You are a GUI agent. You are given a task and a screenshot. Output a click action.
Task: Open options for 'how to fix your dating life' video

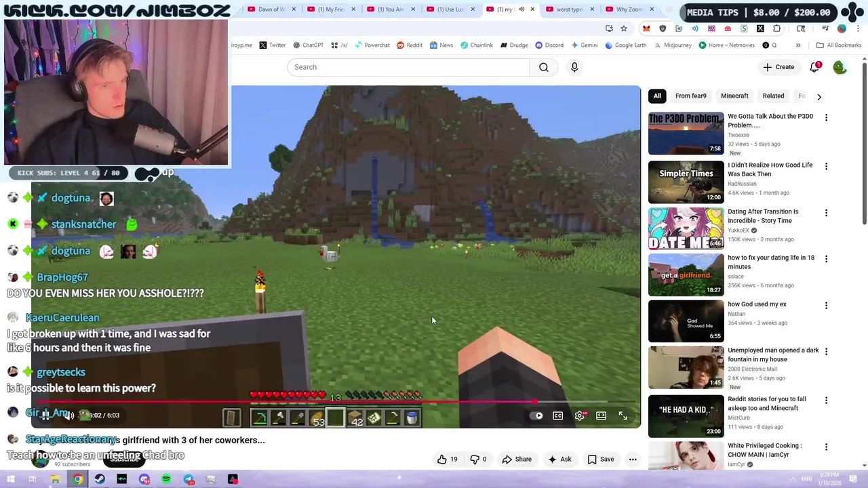coord(826,259)
